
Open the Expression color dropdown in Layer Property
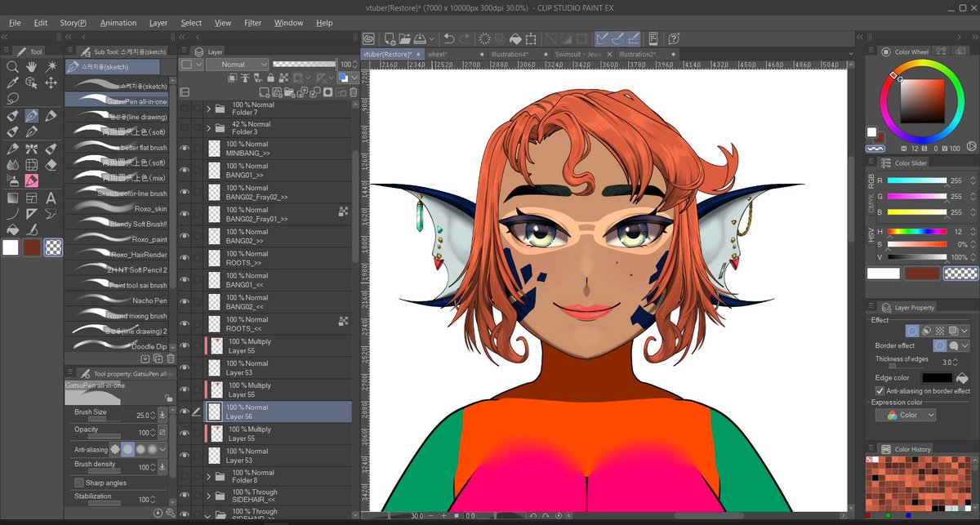pyautogui.click(x=906, y=415)
